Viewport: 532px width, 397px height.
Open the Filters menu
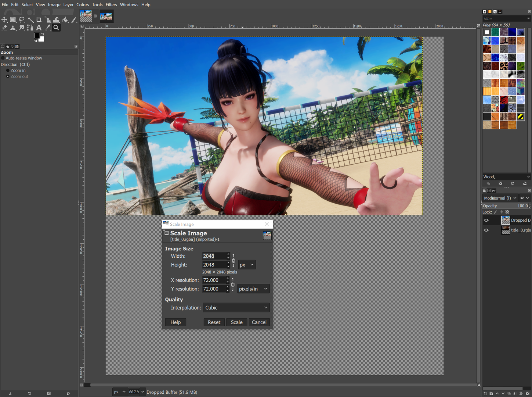(x=111, y=5)
